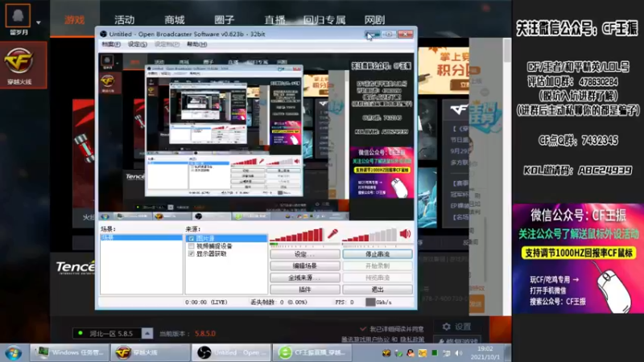Switch to the 活动 tab in the launcher
The width and height of the screenshot is (644, 362).
coord(125,19)
